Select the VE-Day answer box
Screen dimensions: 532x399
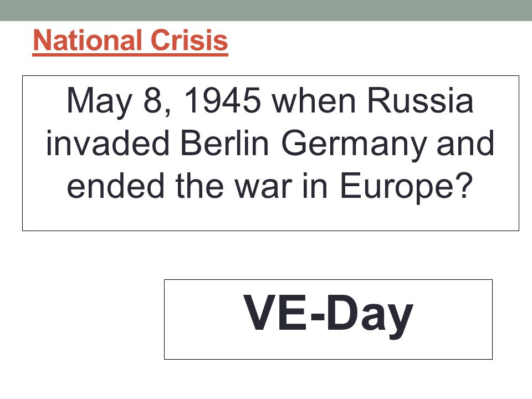(x=328, y=319)
